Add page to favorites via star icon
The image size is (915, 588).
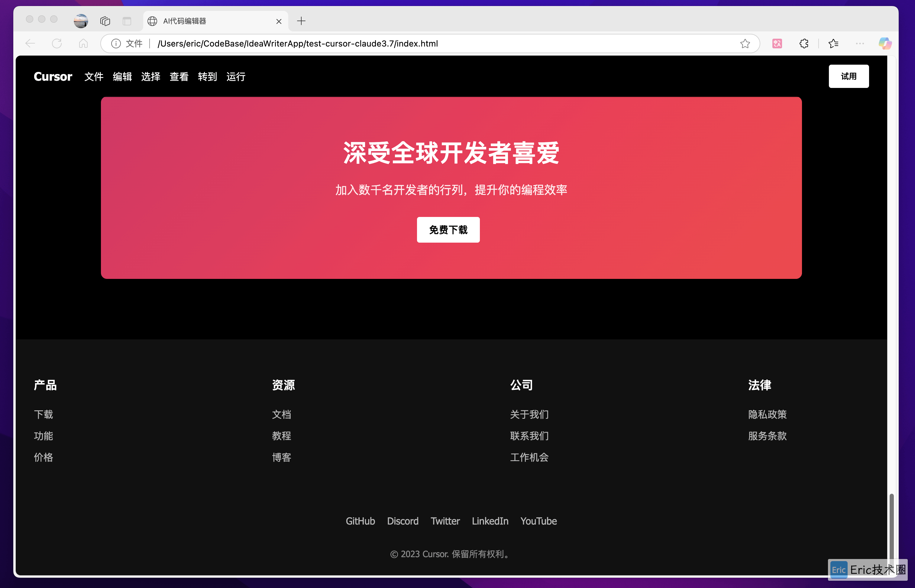point(745,44)
